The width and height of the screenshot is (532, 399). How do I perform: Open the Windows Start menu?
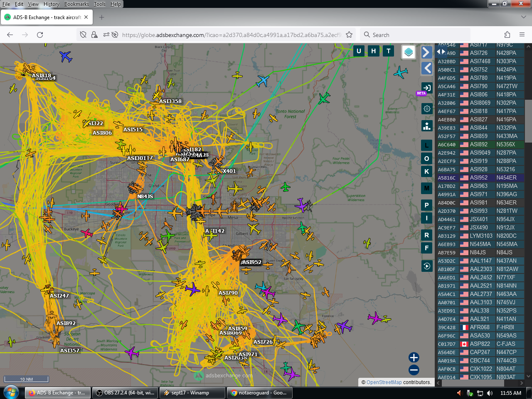tap(11, 392)
